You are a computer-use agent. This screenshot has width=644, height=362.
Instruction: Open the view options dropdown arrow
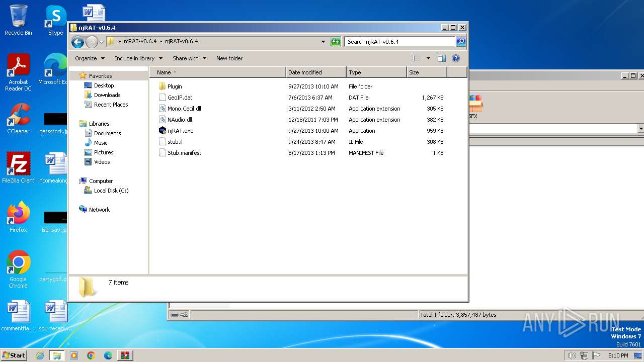pyautogui.click(x=428, y=58)
